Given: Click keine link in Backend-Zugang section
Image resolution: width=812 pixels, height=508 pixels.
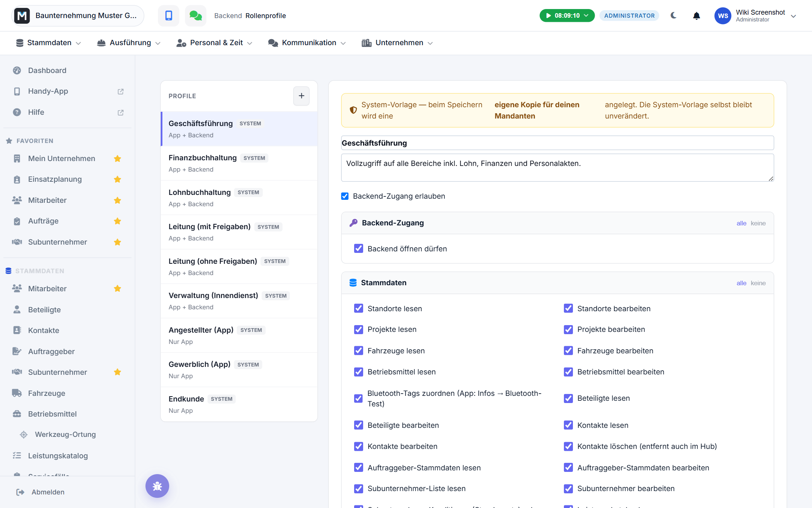Looking at the screenshot, I should 758,223.
